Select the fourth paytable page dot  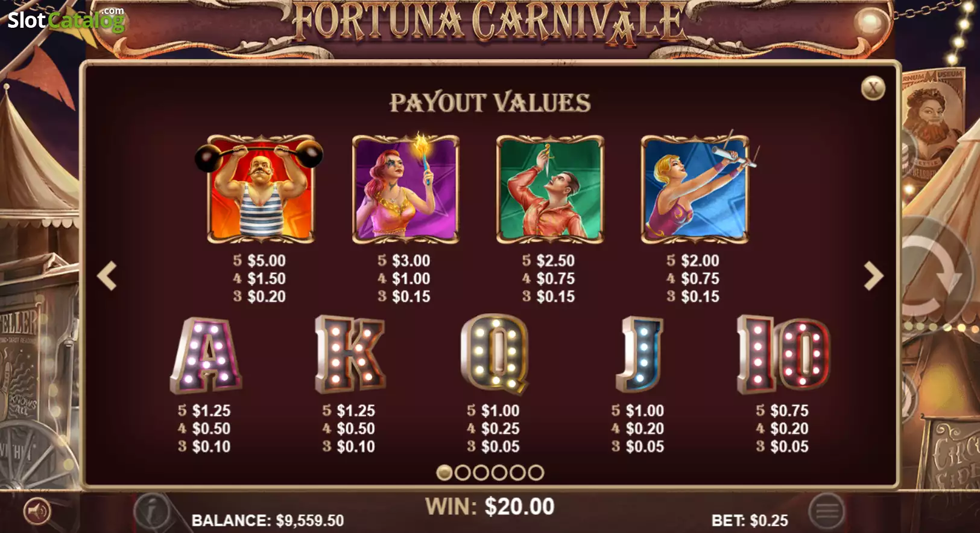tap(499, 473)
